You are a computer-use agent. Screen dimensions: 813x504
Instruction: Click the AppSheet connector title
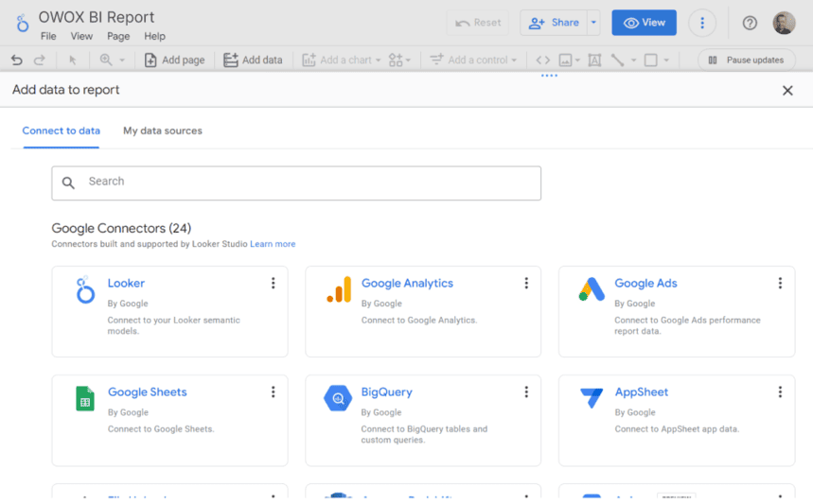[x=642, y=392]
